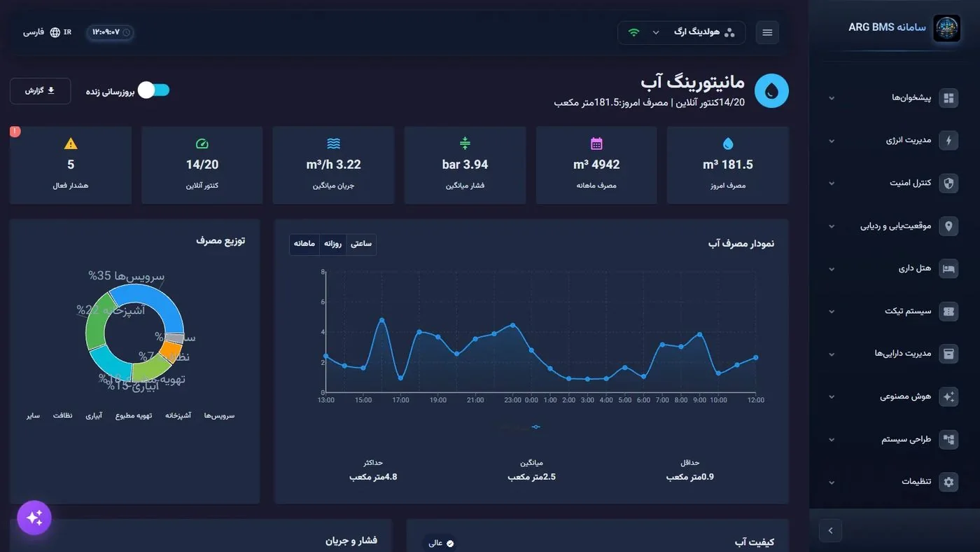Click the پیشخوان‌ها dashboard grid icon

948,98
